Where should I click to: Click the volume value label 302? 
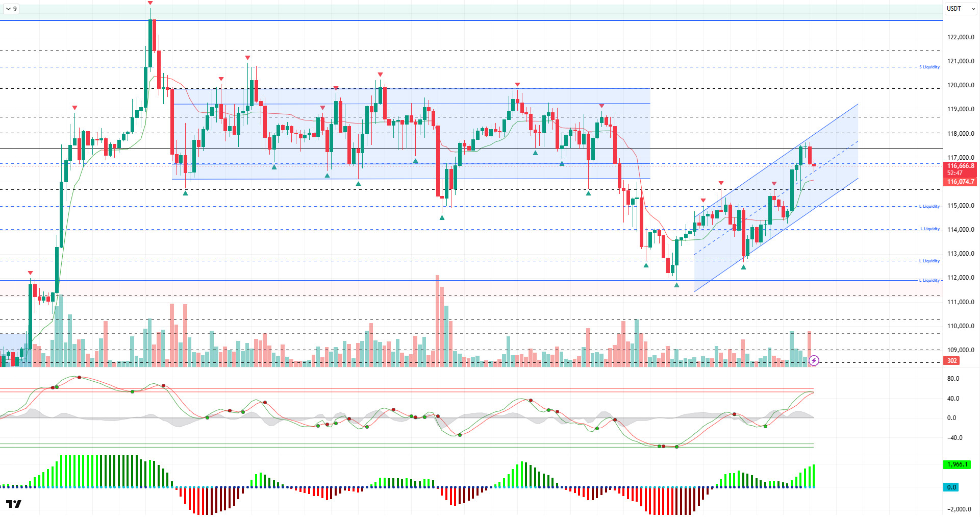pos(952,361)
